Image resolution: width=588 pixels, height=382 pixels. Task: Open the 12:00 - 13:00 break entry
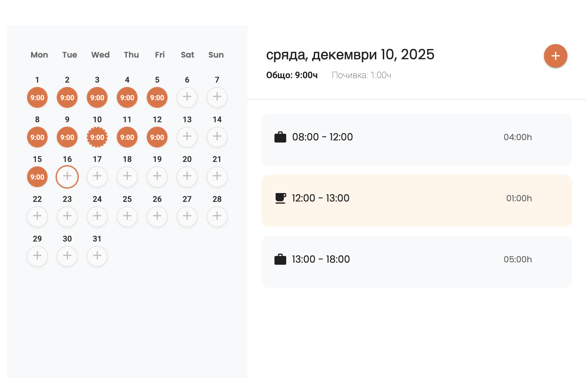[417, 200]
